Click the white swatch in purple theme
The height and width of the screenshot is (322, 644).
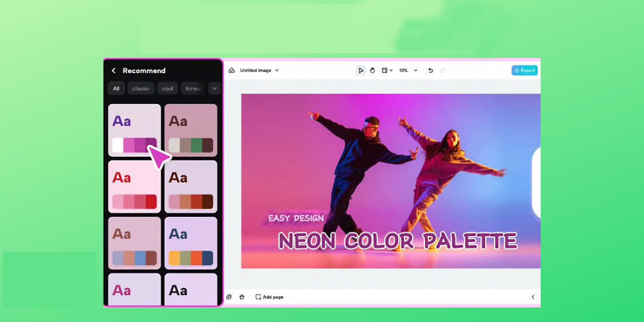[x=118, y=145]
